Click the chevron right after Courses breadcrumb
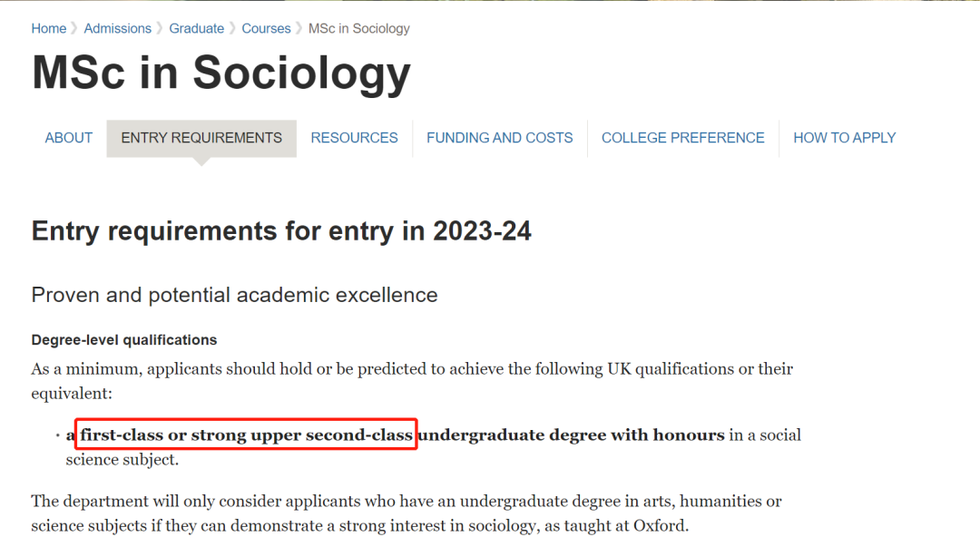Screen dimensions: 980x547 click(x=299, y=28)
